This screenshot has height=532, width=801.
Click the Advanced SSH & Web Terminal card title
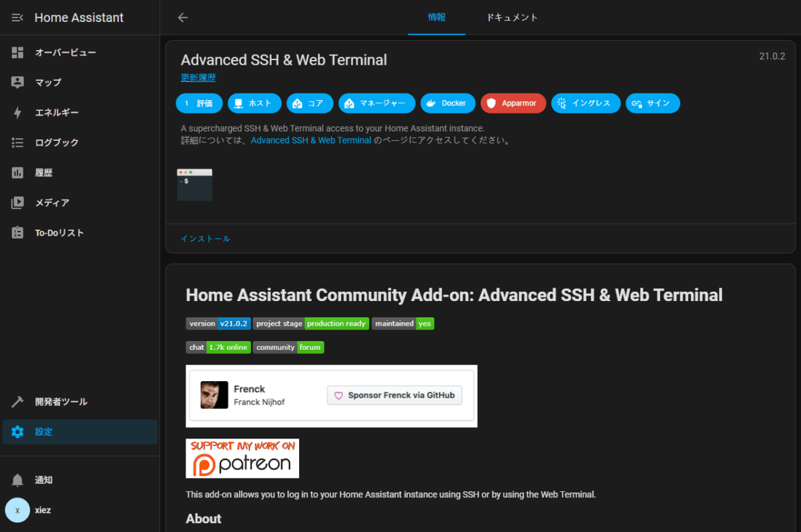click(284, 60)
